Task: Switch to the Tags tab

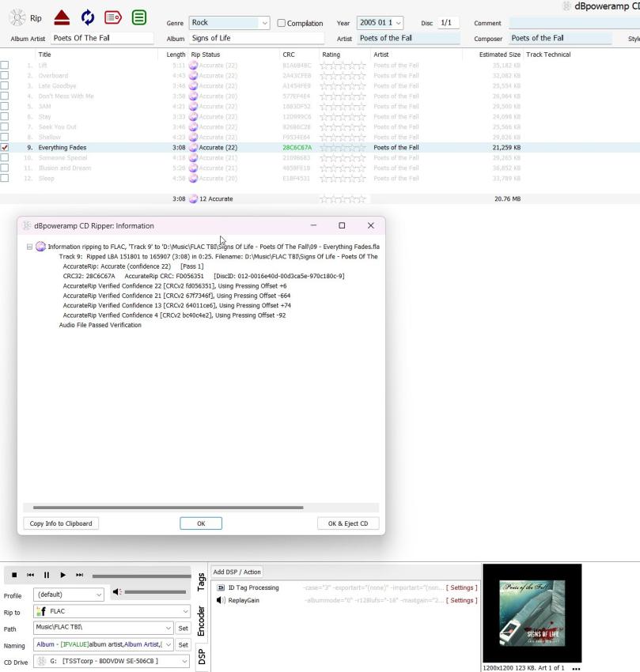Action: 201,581
